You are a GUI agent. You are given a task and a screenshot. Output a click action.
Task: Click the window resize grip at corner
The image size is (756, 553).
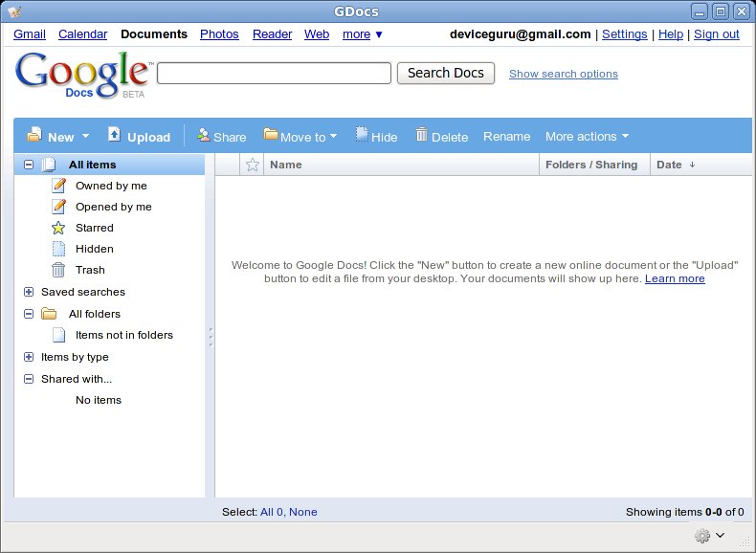click(745, 543)
